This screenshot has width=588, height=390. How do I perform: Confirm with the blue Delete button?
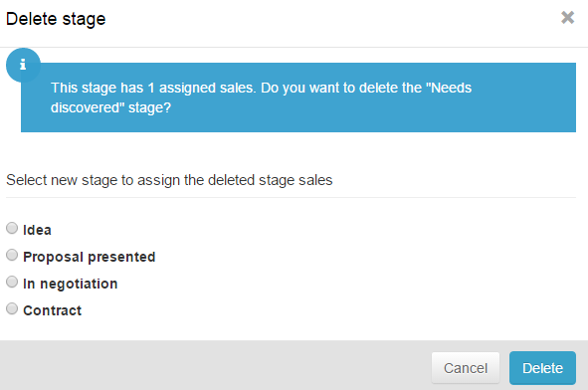coord(542,368)
